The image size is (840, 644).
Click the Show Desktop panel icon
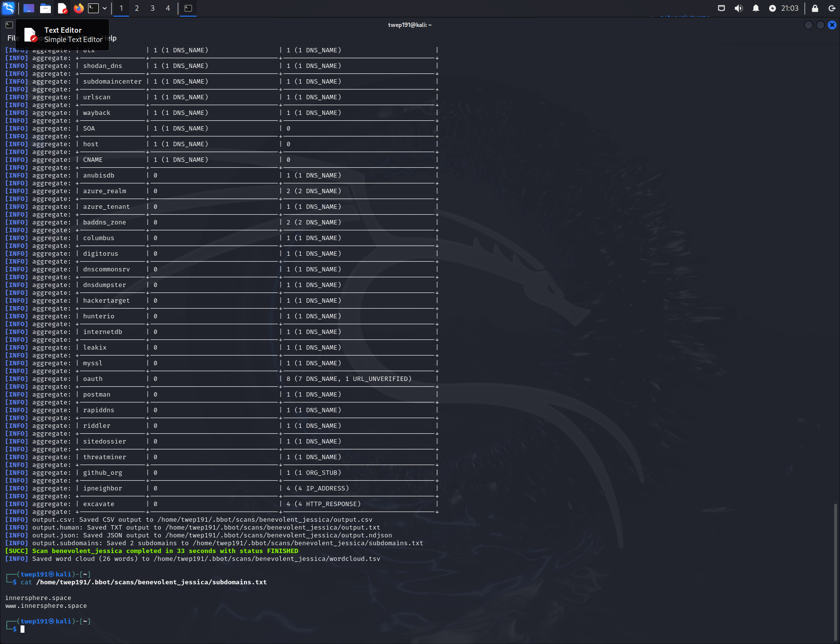29,8
